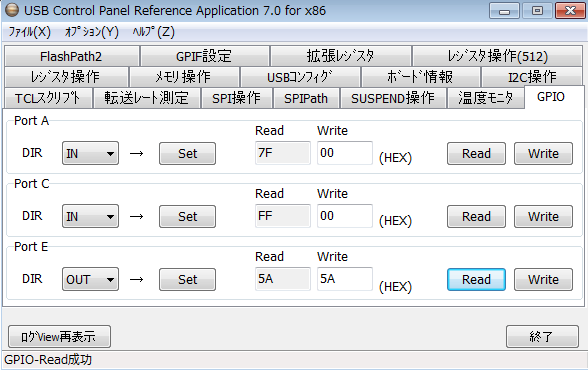Viewport: 588px width, 370px height.
Task: Click Port C Read value field FF
Action: point(283,216)
